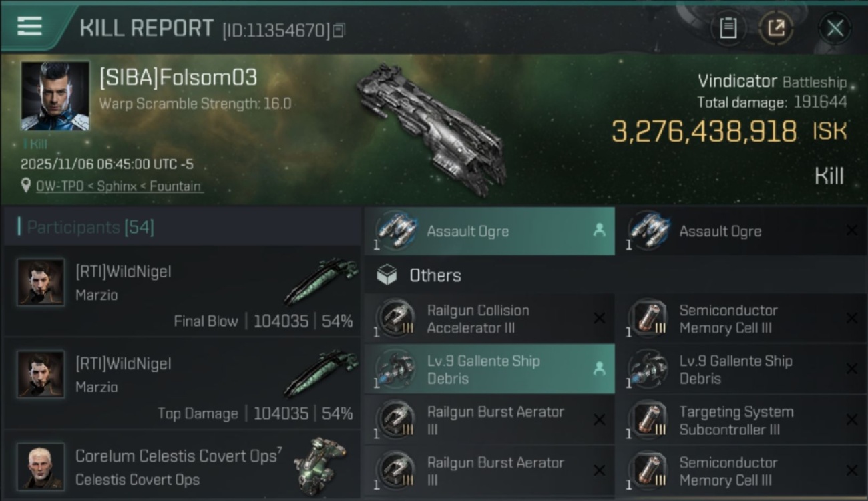Open Folsom03's pilot portrait
Viewport: 868px width, 501px height.
coord(55,96)
